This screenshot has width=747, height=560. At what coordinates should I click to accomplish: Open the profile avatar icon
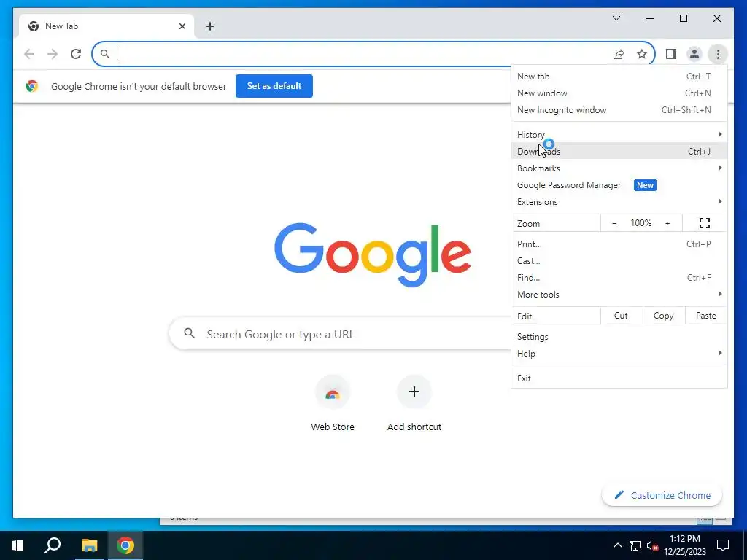click(x=694, y=54)
